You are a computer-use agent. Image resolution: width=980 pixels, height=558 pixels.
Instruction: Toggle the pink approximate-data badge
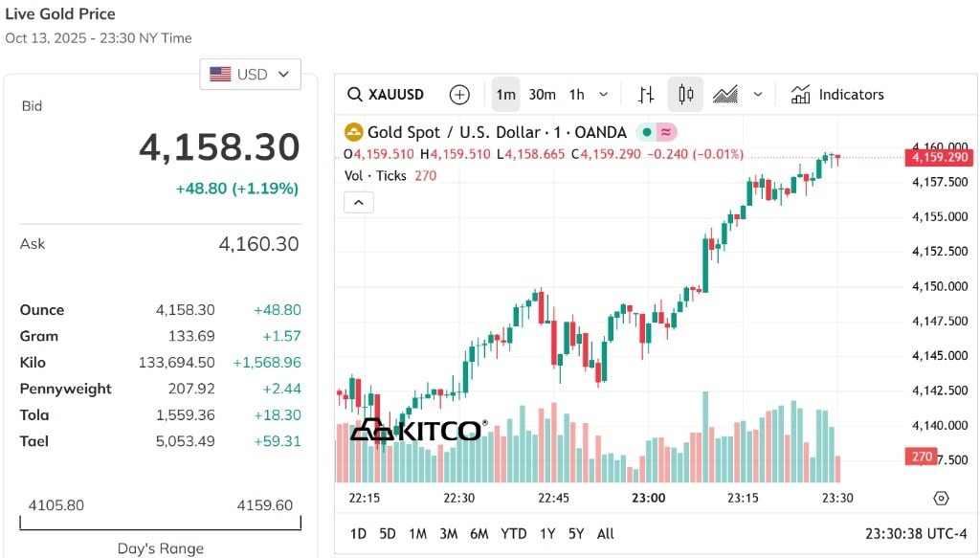click(x=666, y=132)
